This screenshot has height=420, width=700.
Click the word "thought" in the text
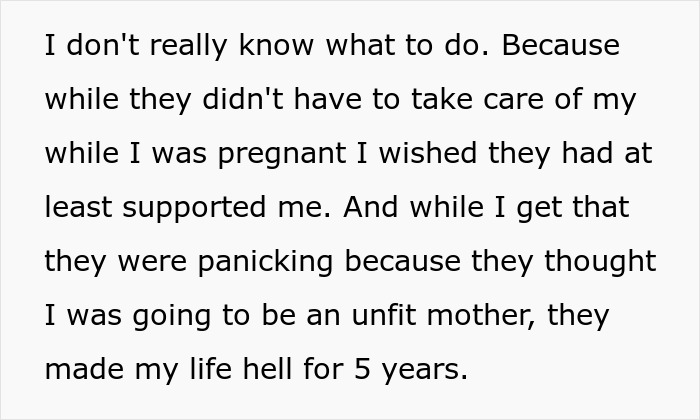(600, 263)
